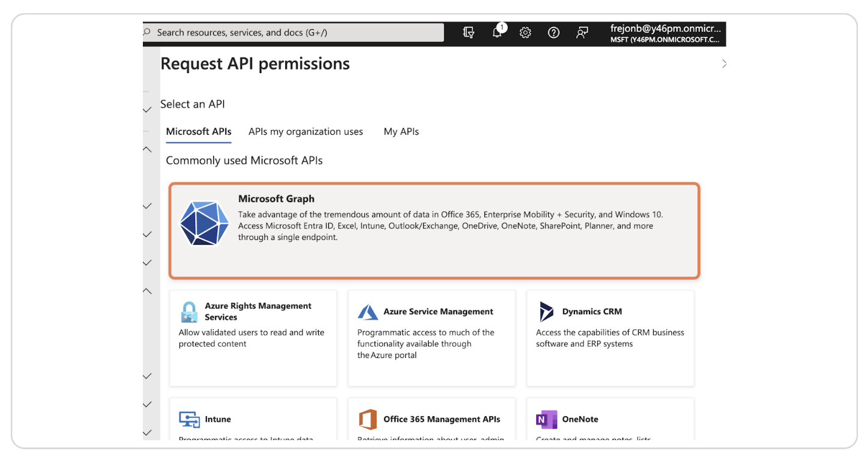868x457 pixels.
Task: Select the Dynamics CRM icon
Action: 546,311
